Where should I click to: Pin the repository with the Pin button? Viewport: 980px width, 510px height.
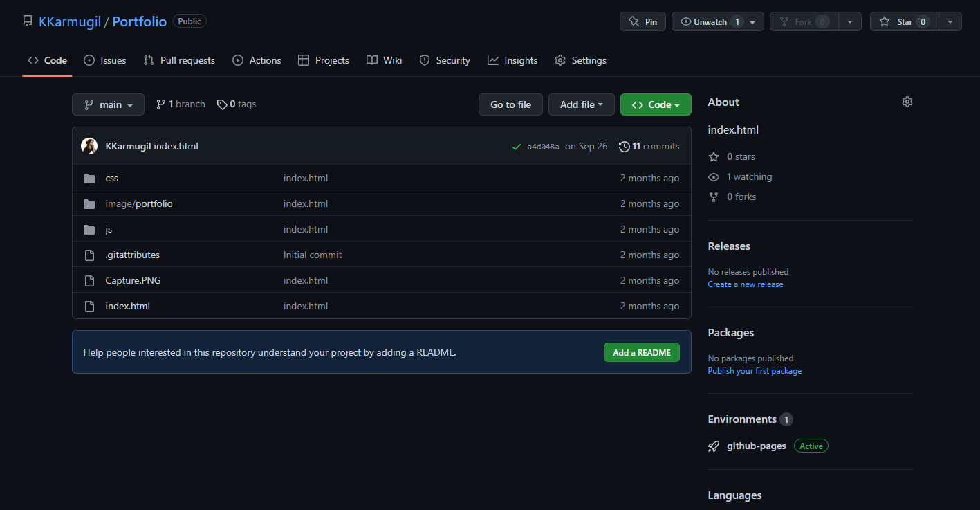coord(642,21)
